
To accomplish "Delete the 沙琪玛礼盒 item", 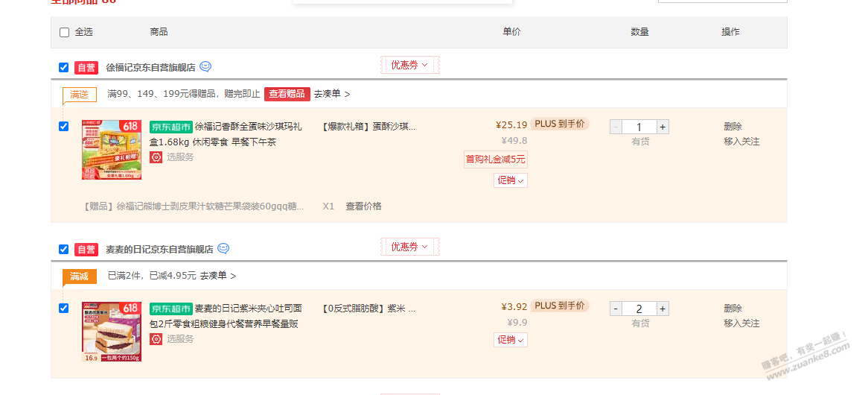I will 733,127.
